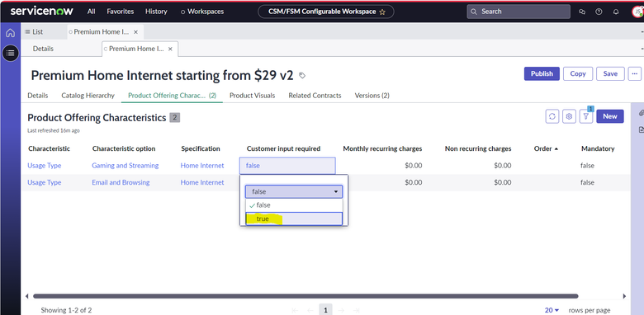Click the Publish button
Viewport: 644px width, 315px height.
(542, 73)
